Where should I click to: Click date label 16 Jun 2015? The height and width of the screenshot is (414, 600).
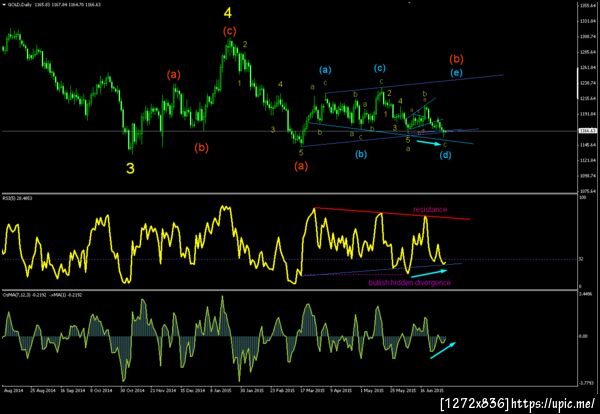[x=432, y=391]
